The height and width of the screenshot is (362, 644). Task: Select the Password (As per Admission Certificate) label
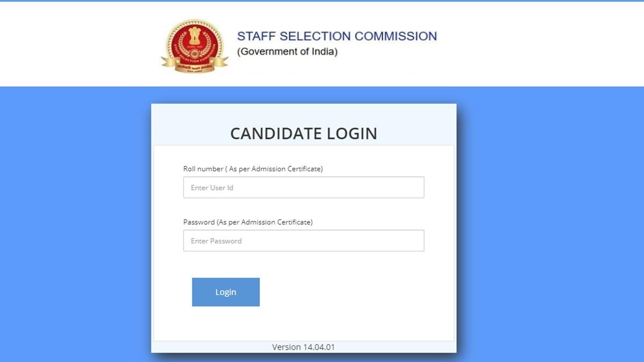click(x=248, y=221)
